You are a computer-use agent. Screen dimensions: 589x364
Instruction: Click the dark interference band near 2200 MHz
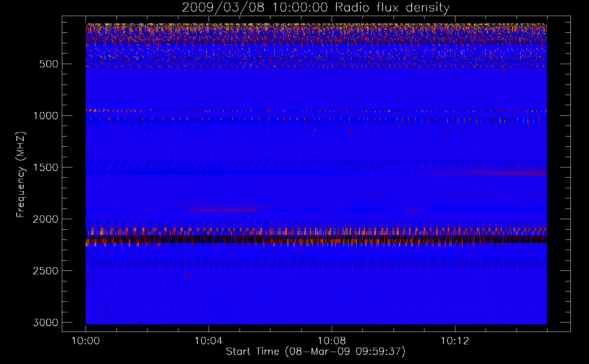[x=316, y=239]
